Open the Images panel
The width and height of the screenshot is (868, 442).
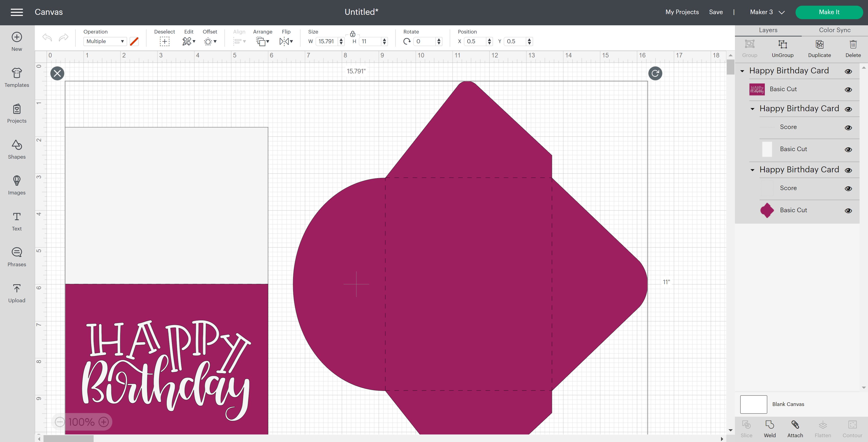[16, 185]
